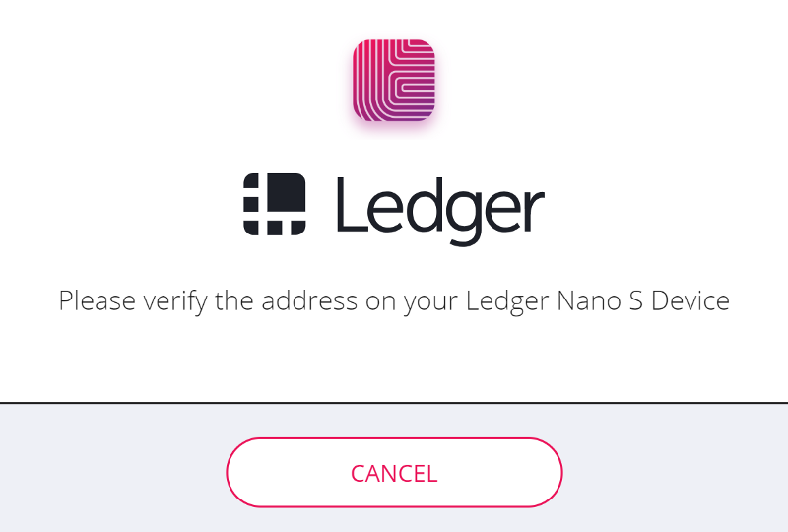
Task: Click the word 'Please' at message start
Action: tap(97, 300)
